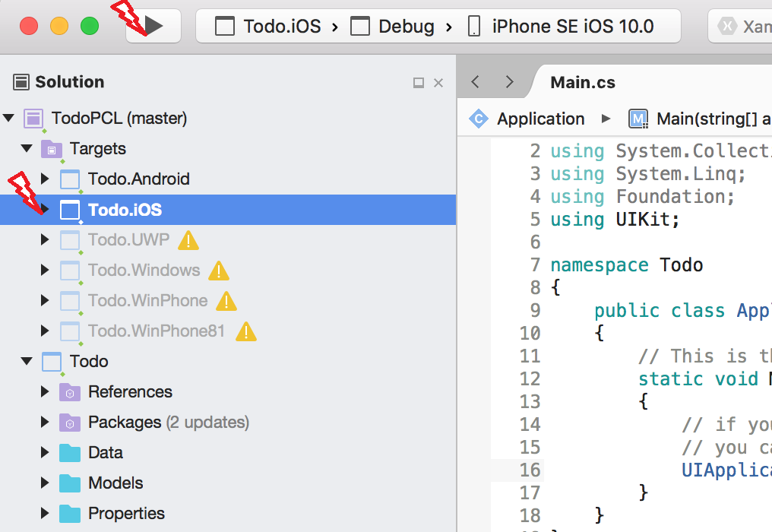Viewport: 772px width, 532px height.
Task: Collapse the TodoPCL (master) solution node
Action: pos(8,118)
